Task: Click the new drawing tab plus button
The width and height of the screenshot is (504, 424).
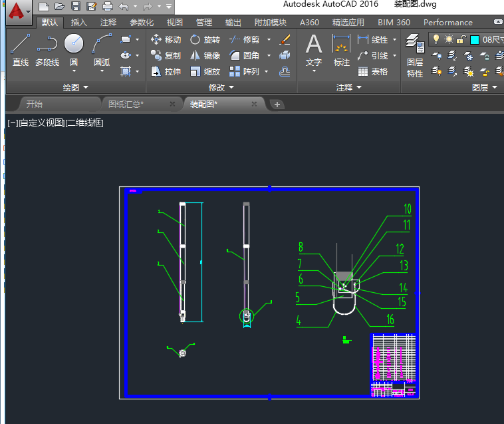Action: (x=278, y=104)
